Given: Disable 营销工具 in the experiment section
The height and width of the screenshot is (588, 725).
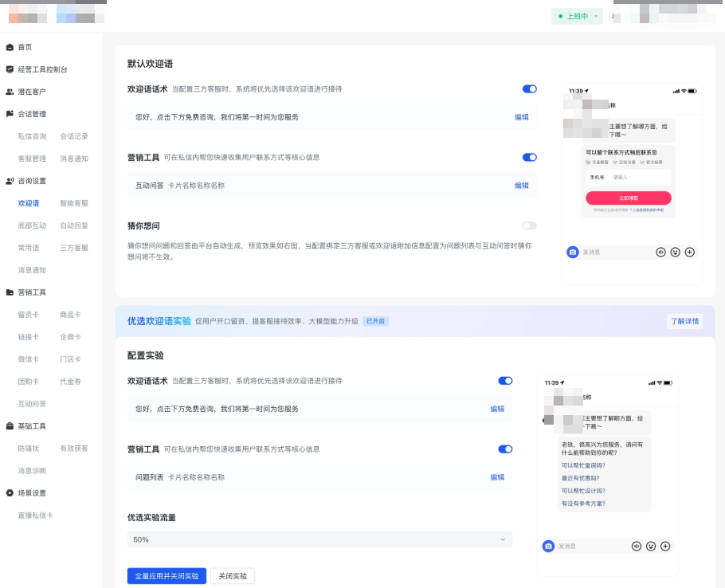Looking at the screenshot, I should pyautogui.click(x=505, y=449).
